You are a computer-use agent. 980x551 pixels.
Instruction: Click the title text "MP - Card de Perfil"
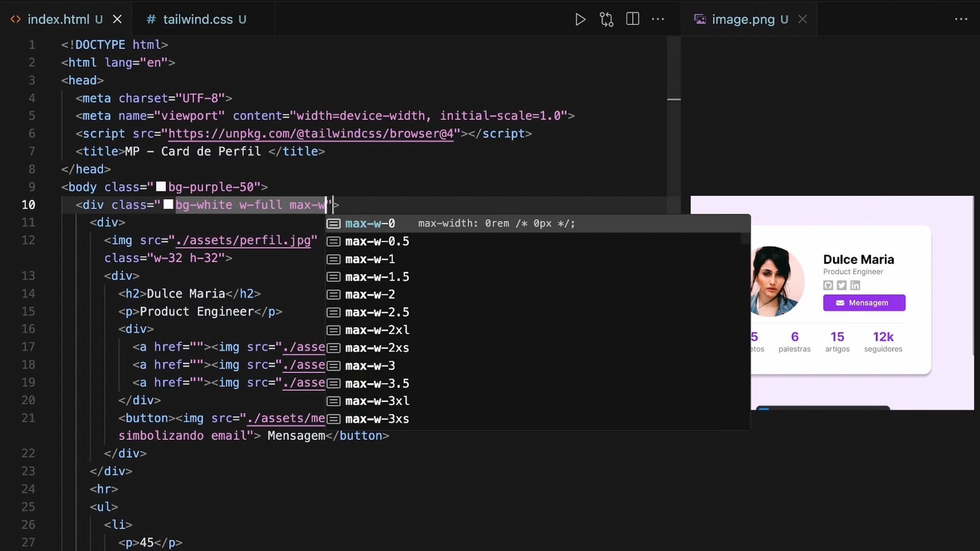[193, 152]
